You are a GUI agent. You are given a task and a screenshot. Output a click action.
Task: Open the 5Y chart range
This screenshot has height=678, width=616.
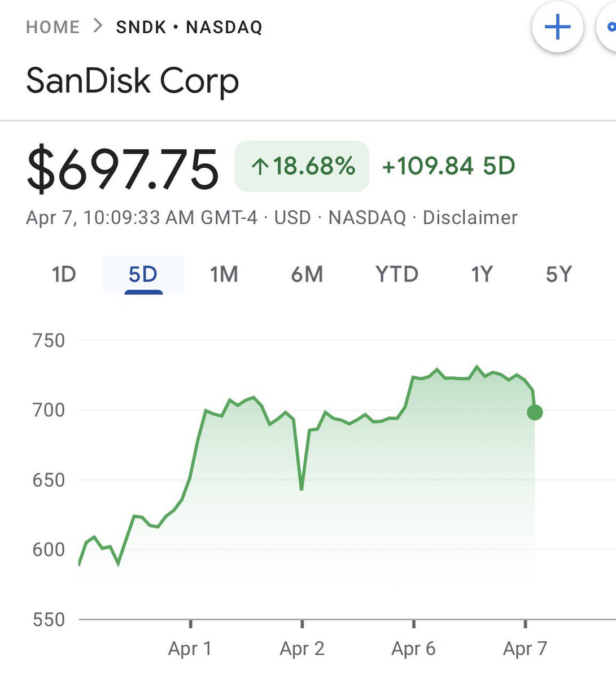558,275
